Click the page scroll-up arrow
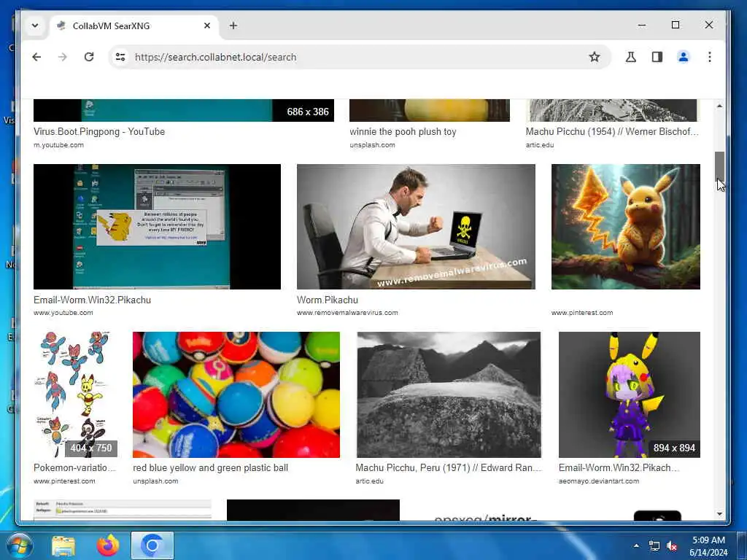747x560 pixels. [719, 106]
